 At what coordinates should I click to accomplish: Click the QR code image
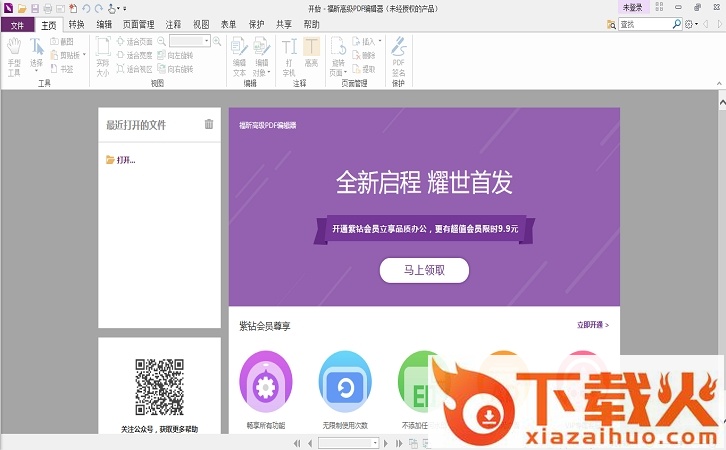point(159,387)
